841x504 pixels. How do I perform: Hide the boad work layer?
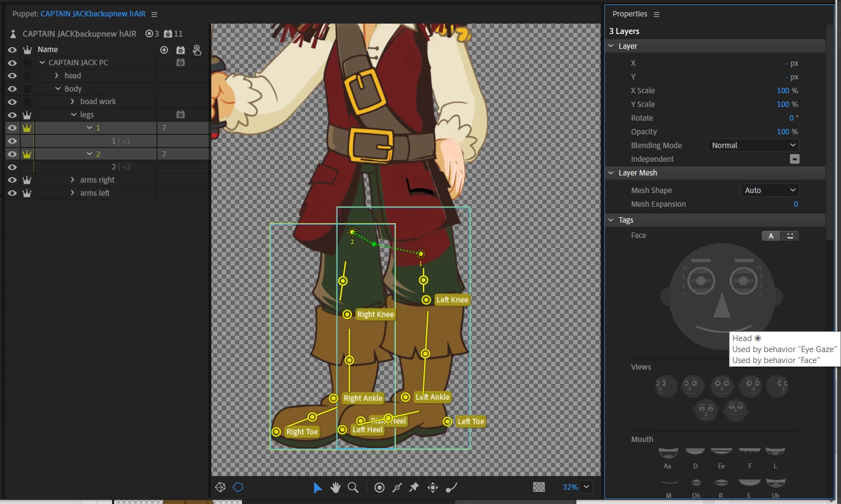point(12,102)
